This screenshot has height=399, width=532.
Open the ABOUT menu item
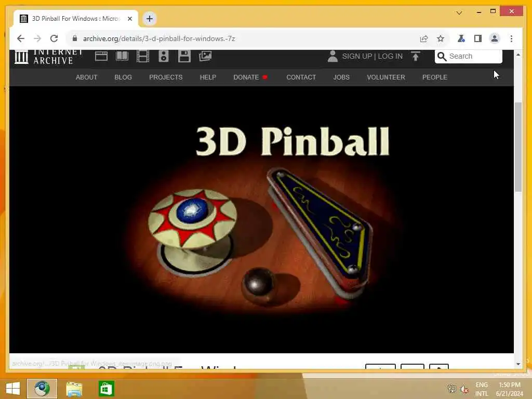87,77
